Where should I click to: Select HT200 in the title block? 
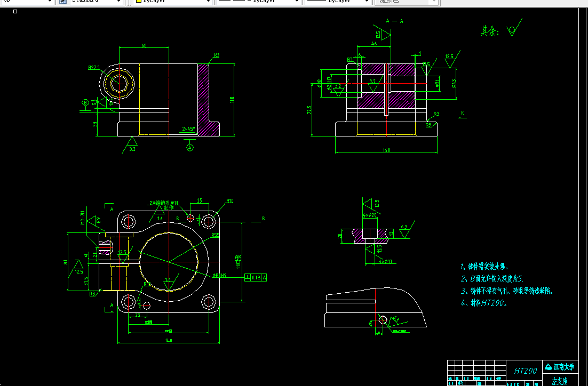pyautogui.click(x=526, y=371)
